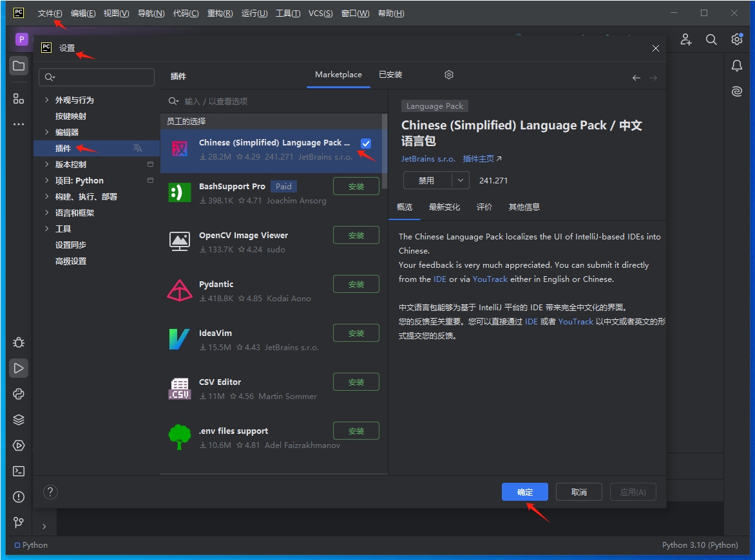Viewport: 755px width, 560px height.
Task: Click the BashSupport Pro plugin icon
Action: 180,193
